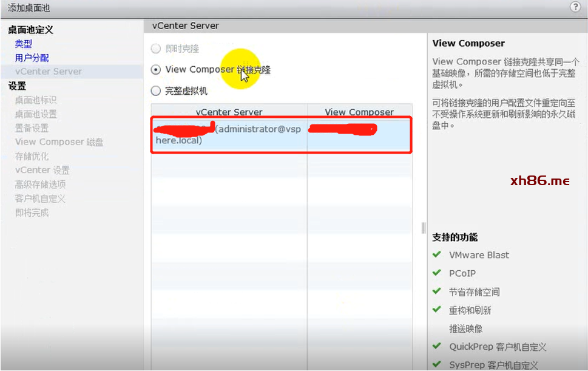Click the 节省存储空间 green checkmark icon
Image resolution: width=588 pixels, height=371 pixels.
click(x=436, y=291)
